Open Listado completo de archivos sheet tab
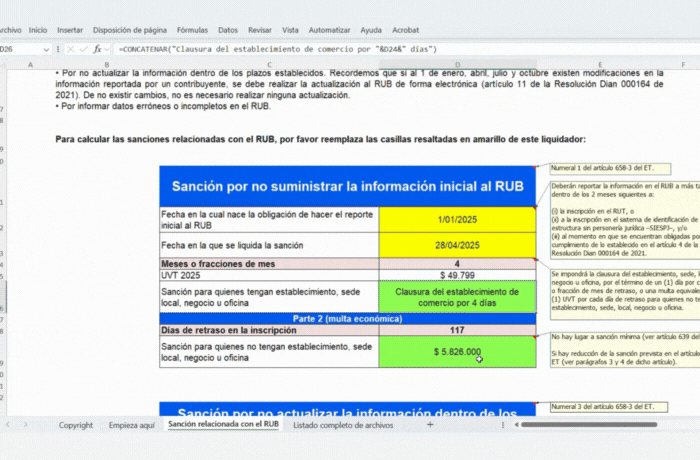The width and height of the screenshot is (700, 460). (x=343, y=425)
